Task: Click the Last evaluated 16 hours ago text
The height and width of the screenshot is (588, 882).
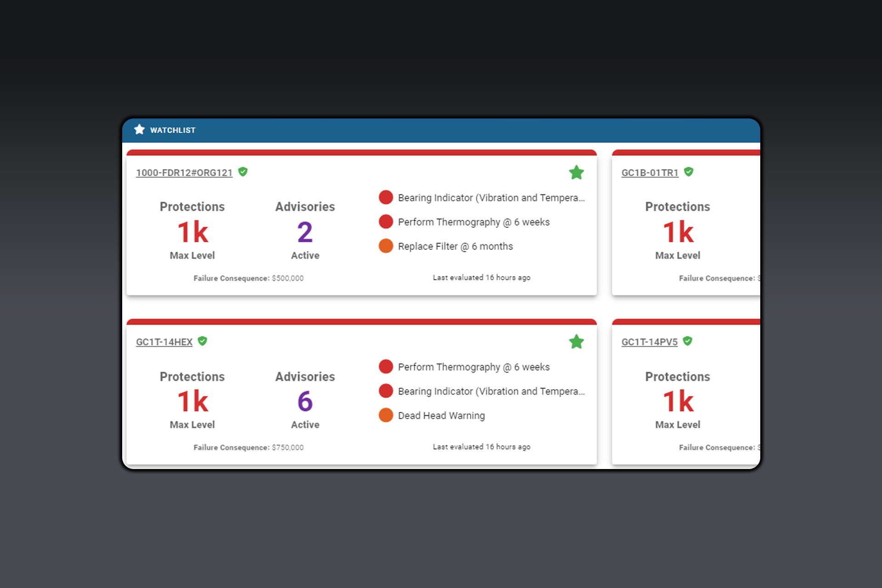Action: tap(481, 277)
